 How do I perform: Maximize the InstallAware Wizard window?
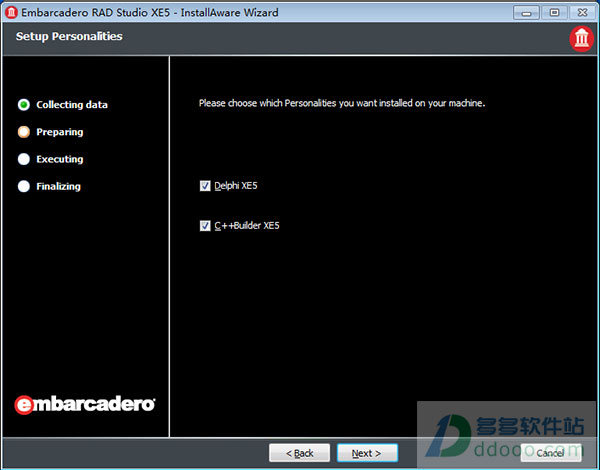click(x=554, y=13)
